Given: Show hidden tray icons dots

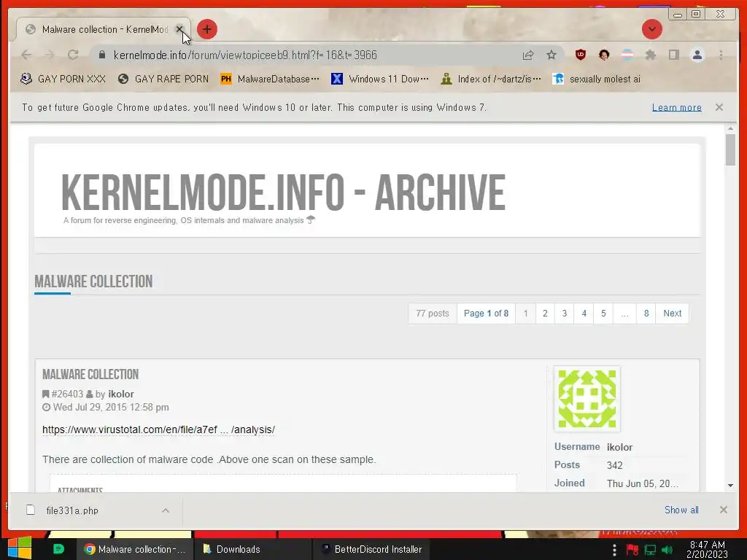Looking at the screenshot, I should [614, 550].
